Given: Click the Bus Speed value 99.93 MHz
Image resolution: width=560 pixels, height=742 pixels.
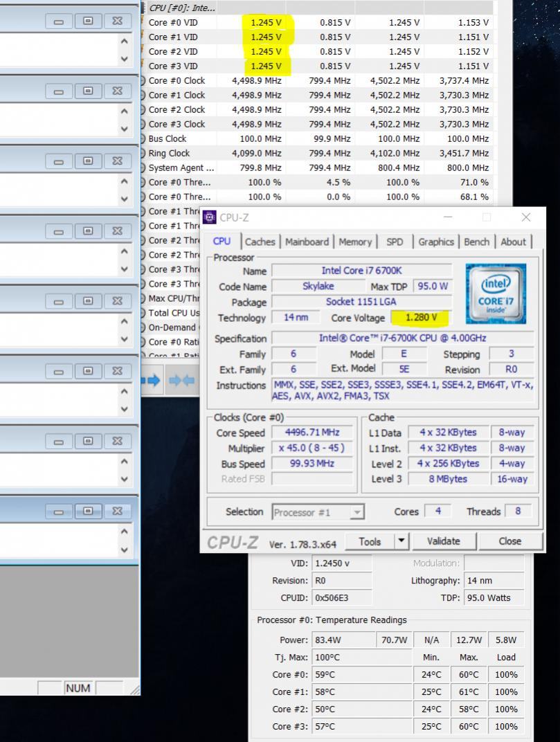Looking at the screenshot, I should [312, 464].
